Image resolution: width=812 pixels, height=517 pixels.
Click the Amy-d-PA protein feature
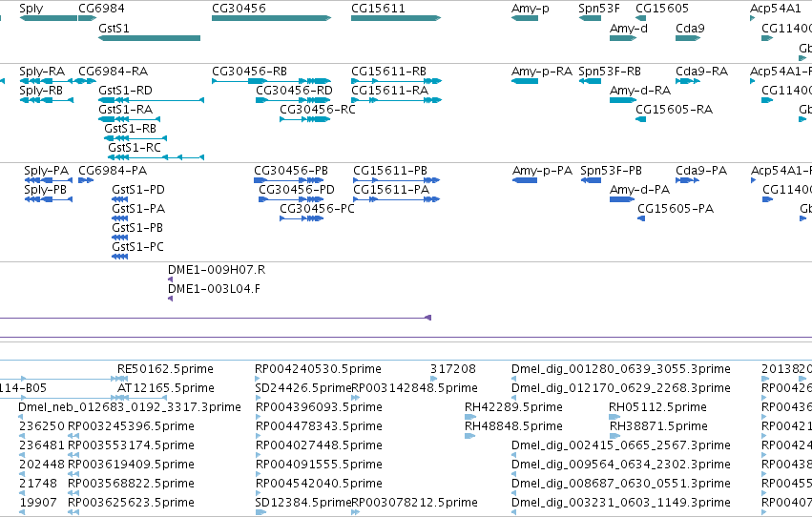(622, 199)
